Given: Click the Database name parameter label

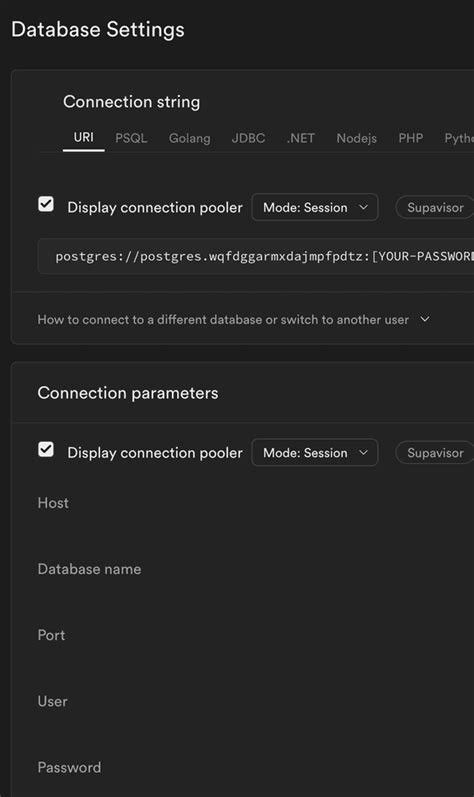Looking at the screenshot, I should tap(89, 569).
